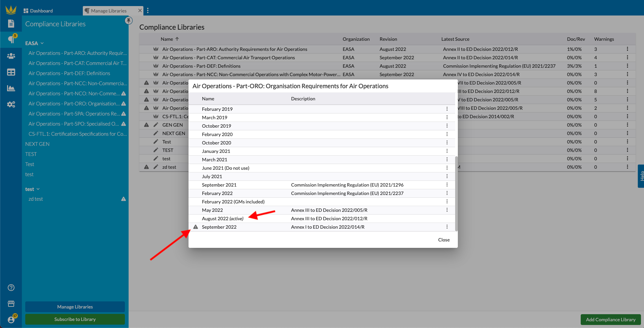
Task: Click Annex I to ED Decision 2022/014/R
Action: pos(328,227)
